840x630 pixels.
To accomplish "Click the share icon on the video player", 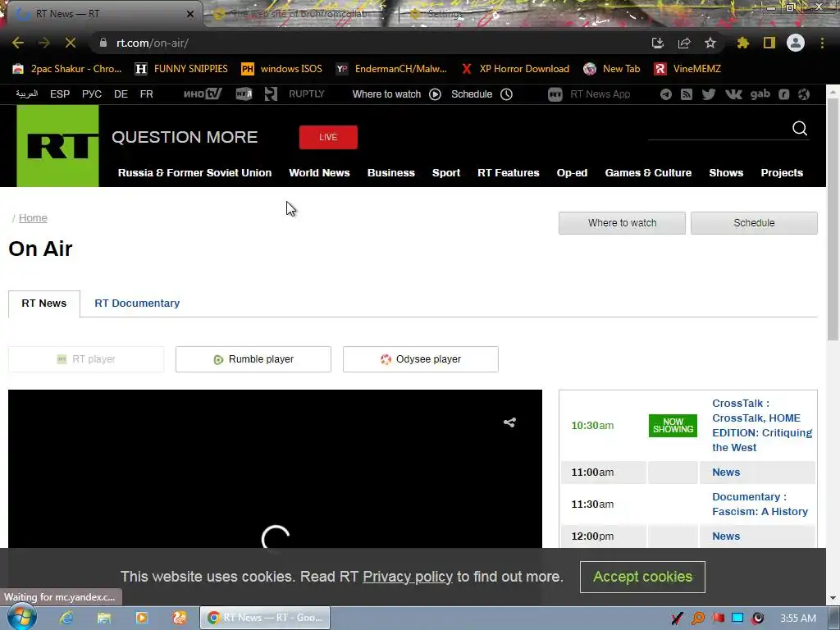I will tap(509, 422).
